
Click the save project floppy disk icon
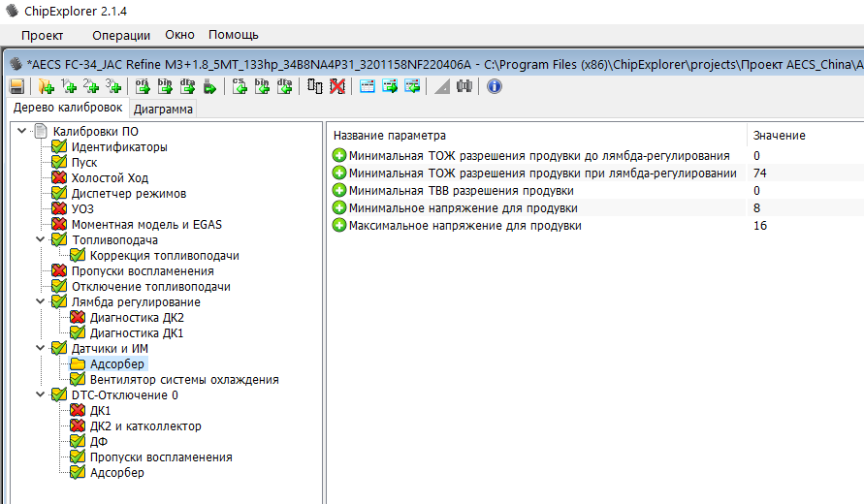click(x=16, y=86)
